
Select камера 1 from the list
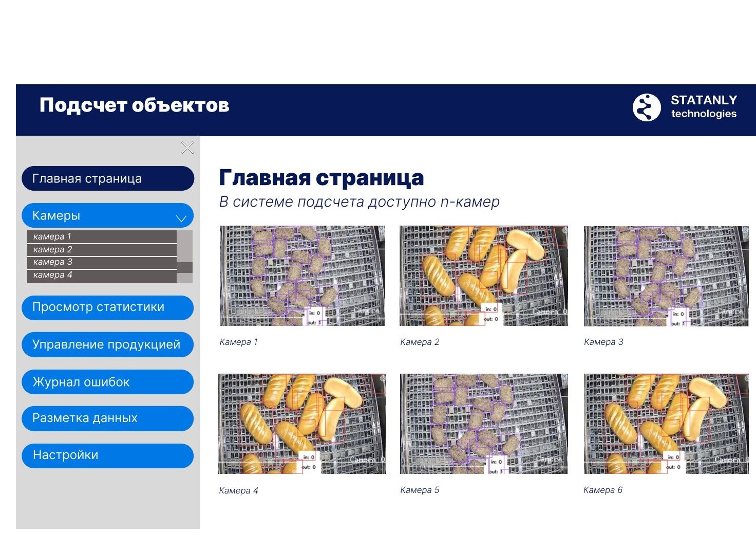click(102, 236)
